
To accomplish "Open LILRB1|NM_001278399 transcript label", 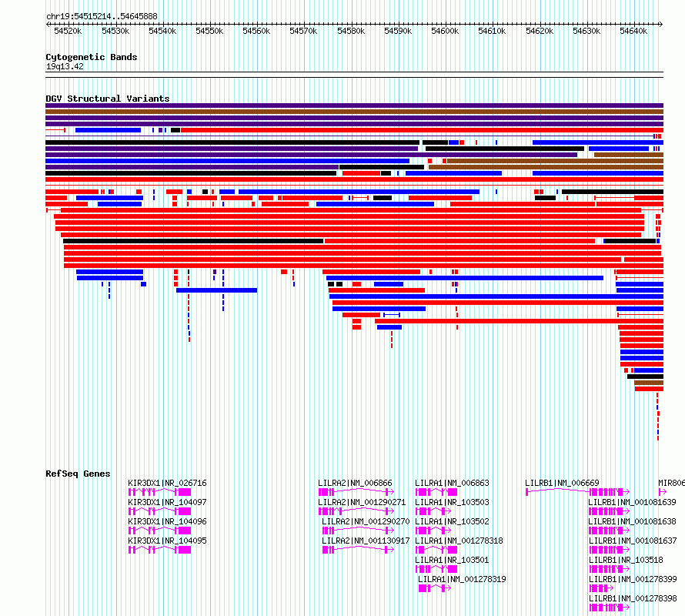I will point(633,579).
